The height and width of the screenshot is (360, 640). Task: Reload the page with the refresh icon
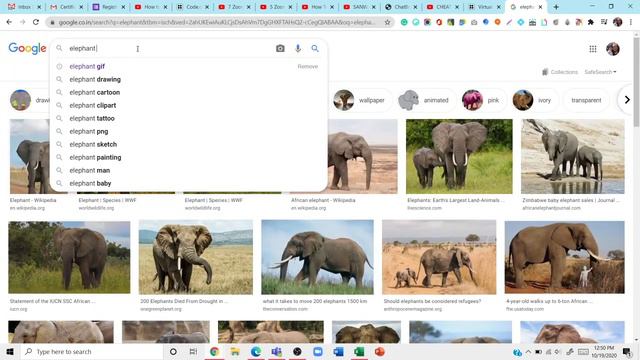(x=36, y=22)
